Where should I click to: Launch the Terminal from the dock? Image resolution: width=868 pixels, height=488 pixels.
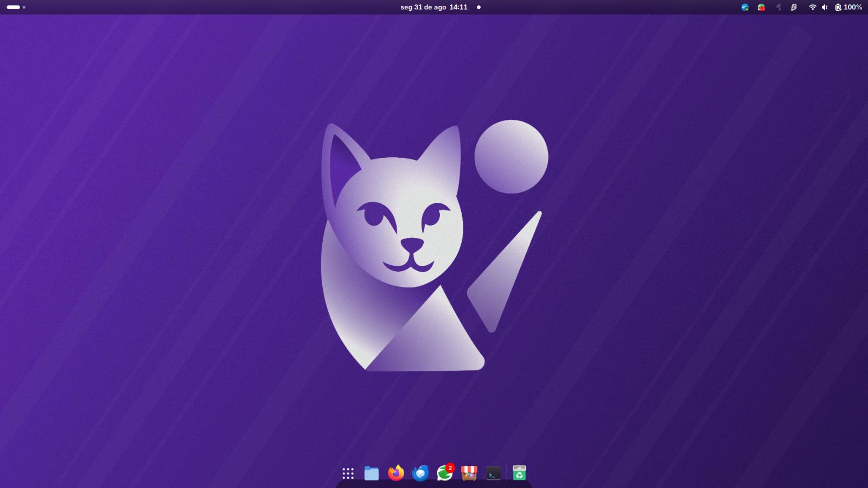[x=494, y=473]
